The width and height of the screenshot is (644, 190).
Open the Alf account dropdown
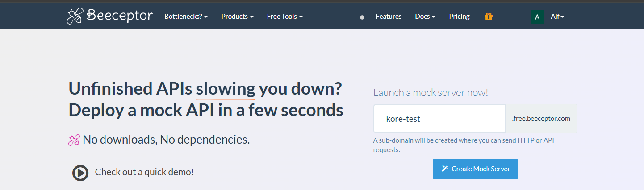[x=557, y=17]
